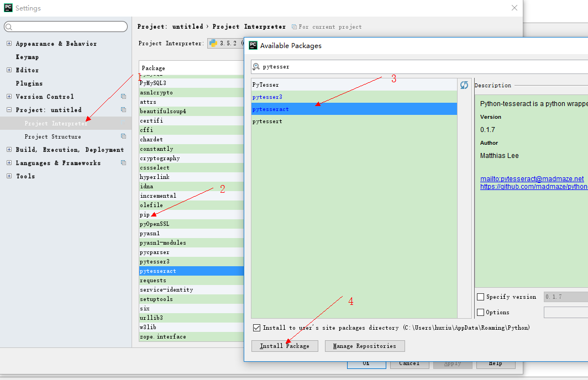Select pytesser3 in installed packages list
This screenshot has height=380, width=588.
(x=191, y=262)
